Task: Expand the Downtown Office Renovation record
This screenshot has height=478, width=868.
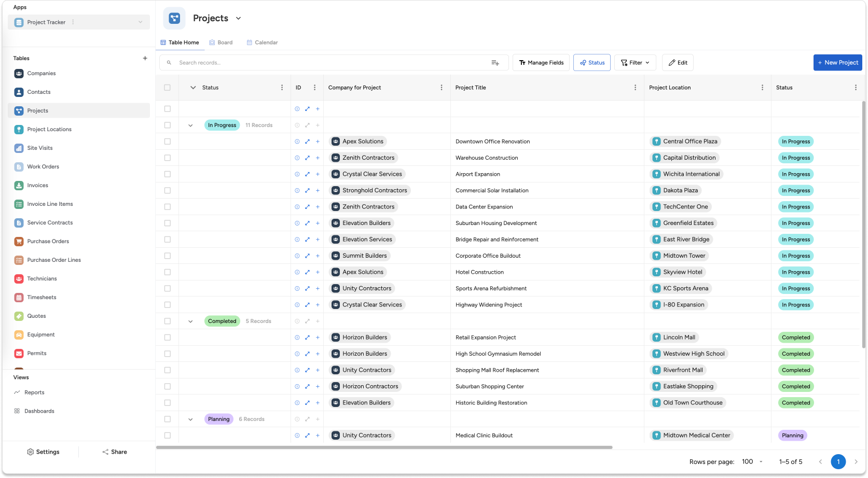Action: [x=307, y=142]
